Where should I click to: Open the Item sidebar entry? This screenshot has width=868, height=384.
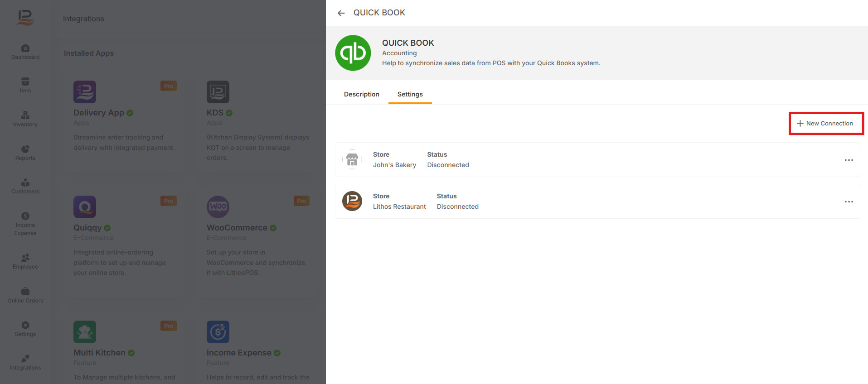[x=25, y=85]
